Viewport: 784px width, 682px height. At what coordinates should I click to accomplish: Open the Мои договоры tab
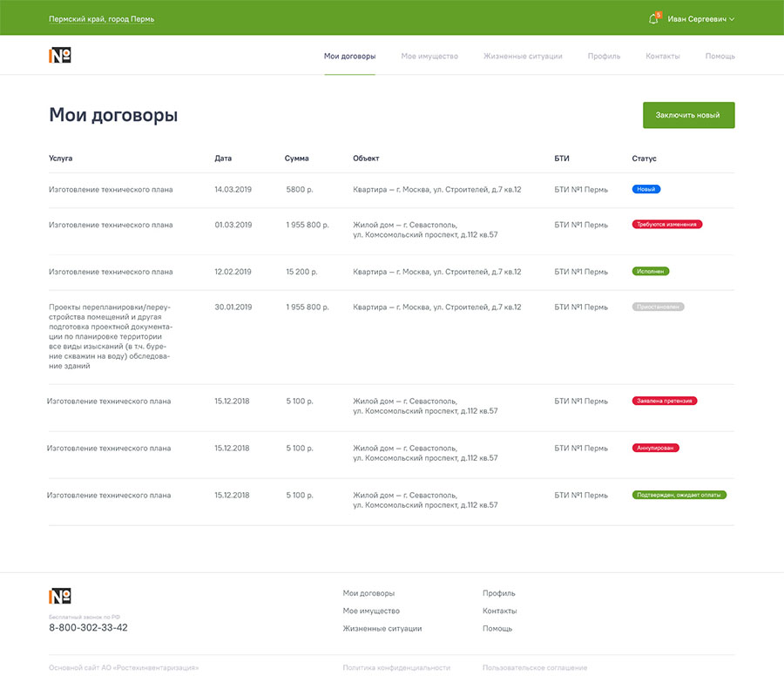349,57
